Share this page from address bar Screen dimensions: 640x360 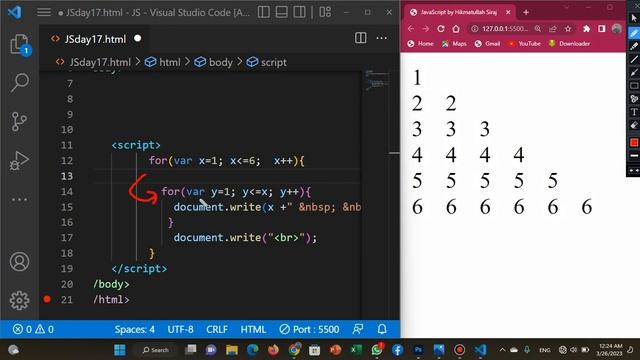tap(553, 29)
